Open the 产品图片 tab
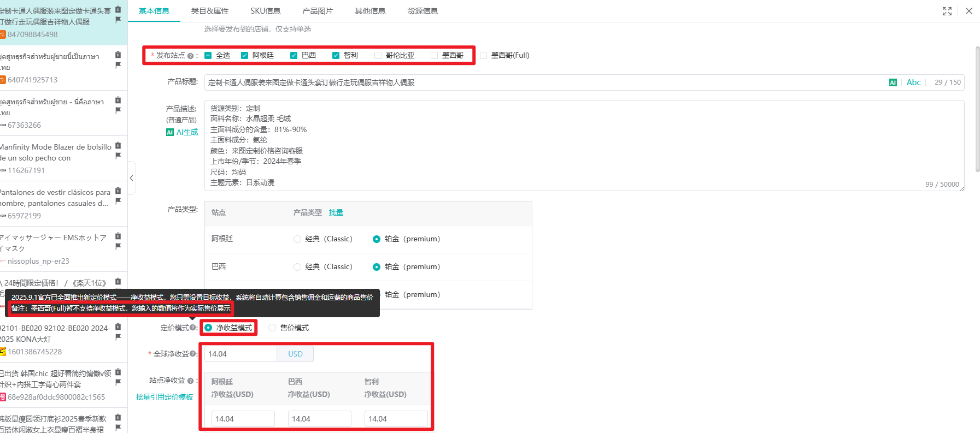This screenshot has width=980, height=433. pos(318,11)
